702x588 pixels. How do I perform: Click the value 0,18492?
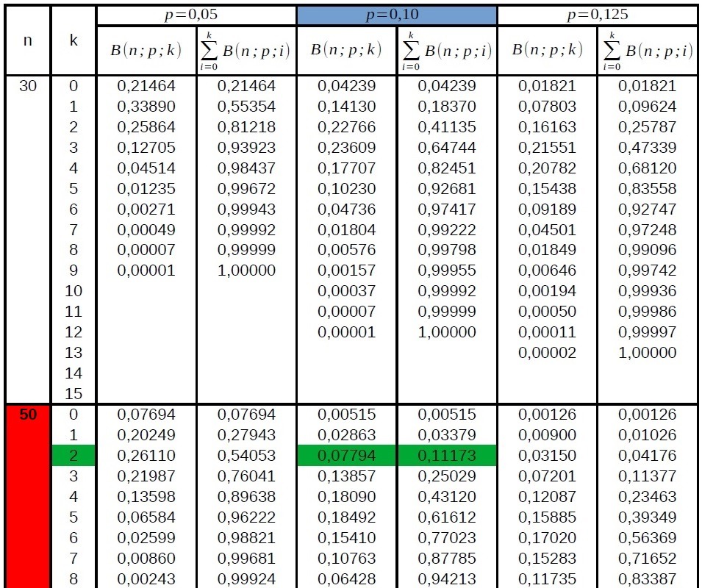tap(346, 517)
